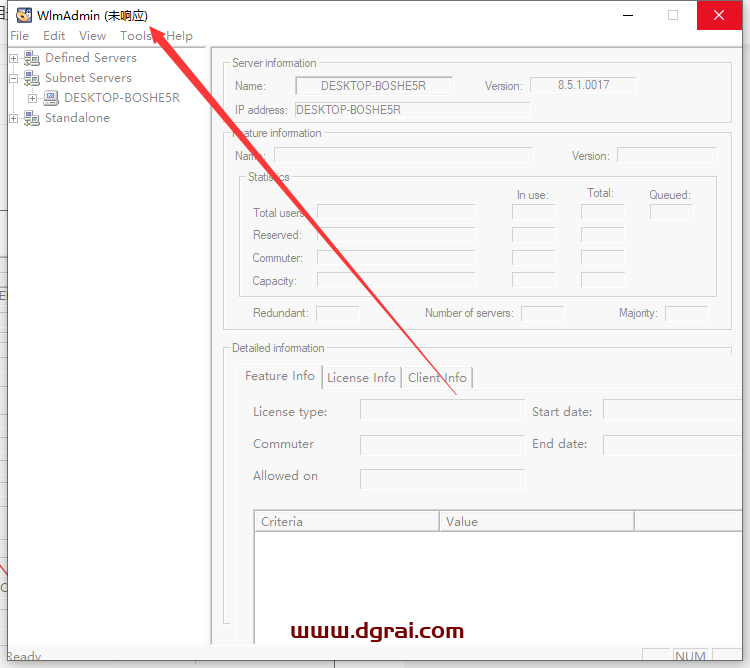
Task: Open the View menu
Action: [92, 36]
